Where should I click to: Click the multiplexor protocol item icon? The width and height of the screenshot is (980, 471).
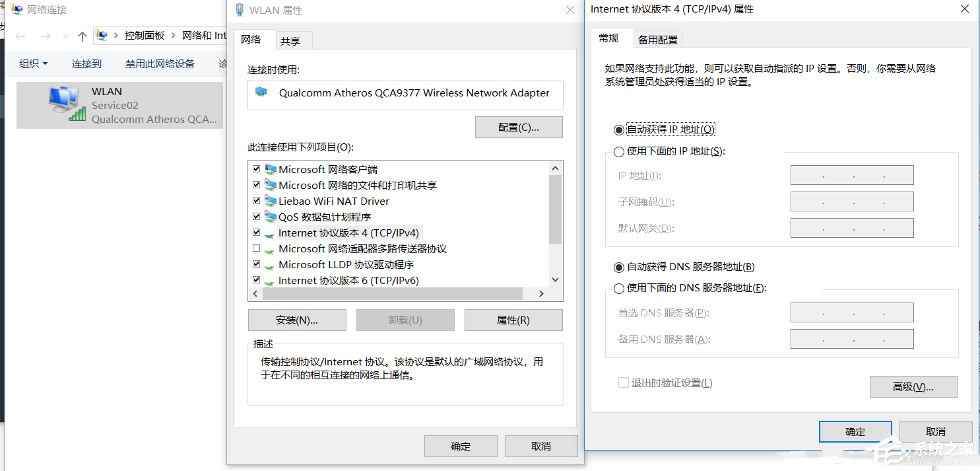point(269,250)
